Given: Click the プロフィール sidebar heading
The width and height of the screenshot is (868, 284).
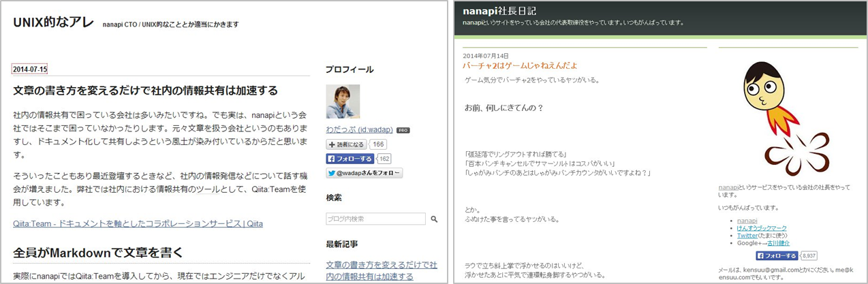Looking at the screenshot, I should coord(350,69).
